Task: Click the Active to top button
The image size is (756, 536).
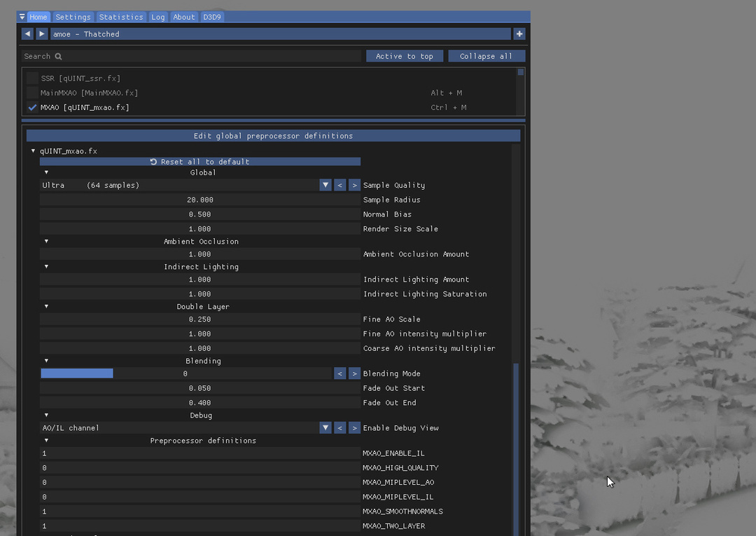Action: point(405,56)
